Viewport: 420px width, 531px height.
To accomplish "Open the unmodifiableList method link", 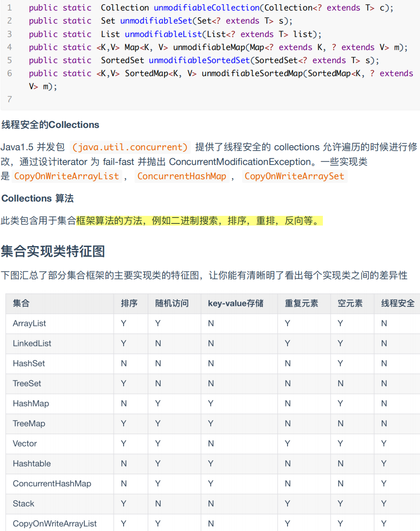I will [x=163, y=34].
